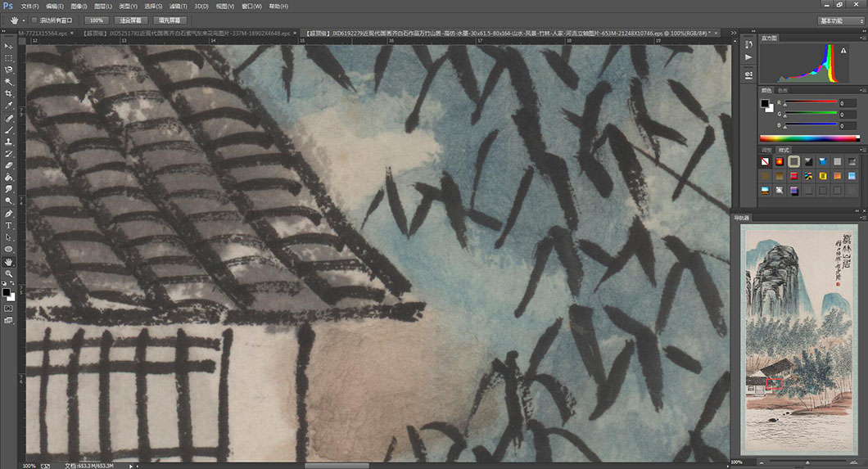Show hidden document tabs list

(734, 34)
